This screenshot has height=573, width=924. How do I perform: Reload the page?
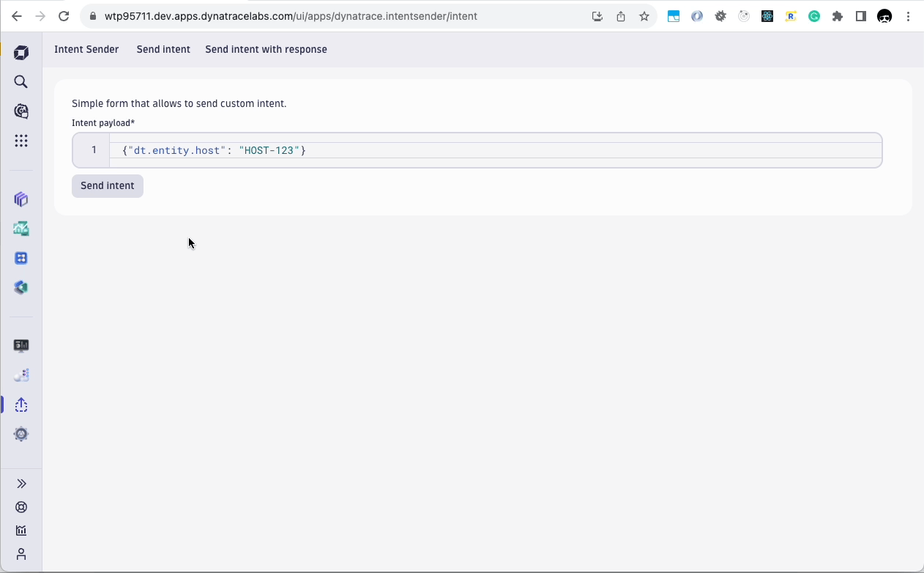tap(64, 16)
